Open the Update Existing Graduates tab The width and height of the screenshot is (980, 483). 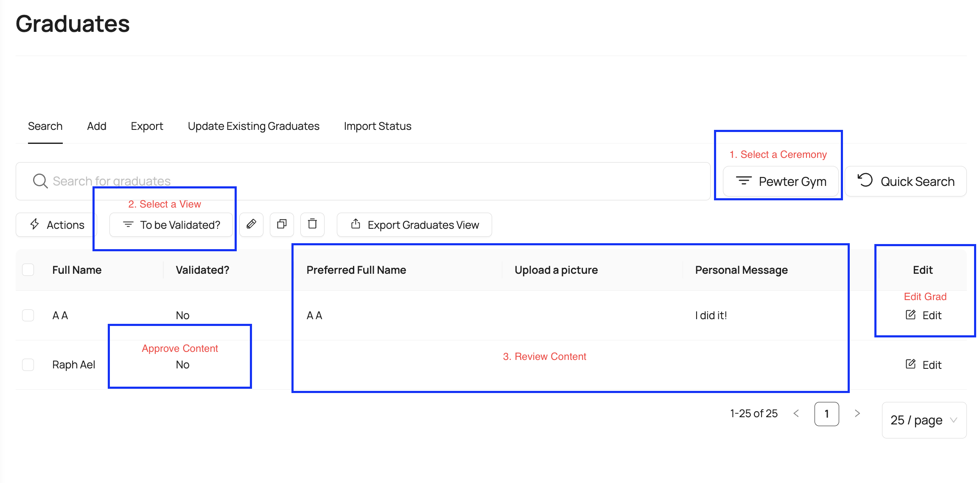pos(253,126)
